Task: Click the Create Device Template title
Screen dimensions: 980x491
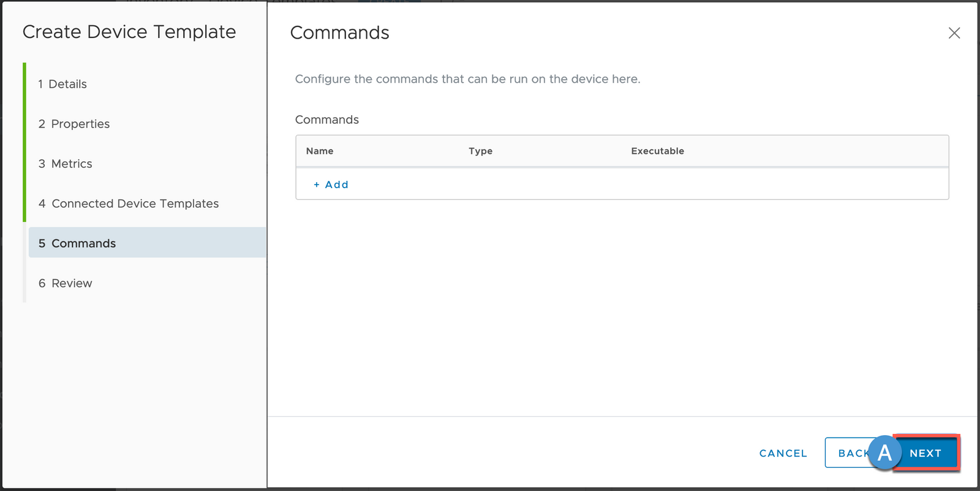Action: (129, 32)
